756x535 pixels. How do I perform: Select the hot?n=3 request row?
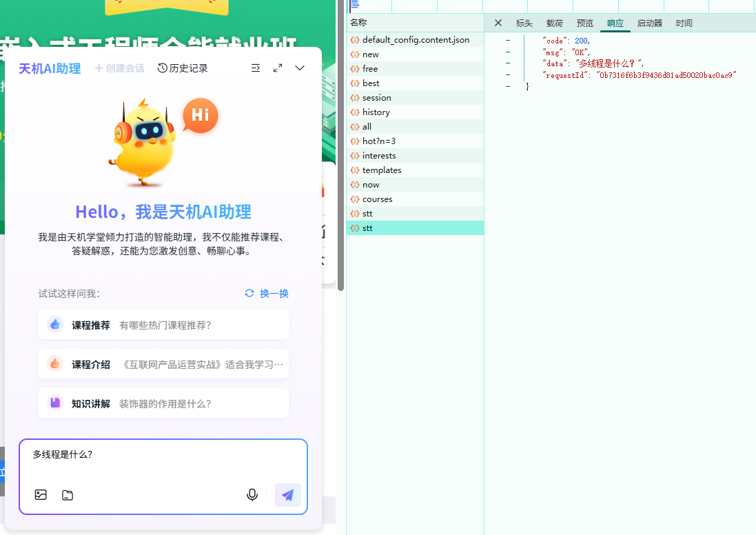[415, 141]
